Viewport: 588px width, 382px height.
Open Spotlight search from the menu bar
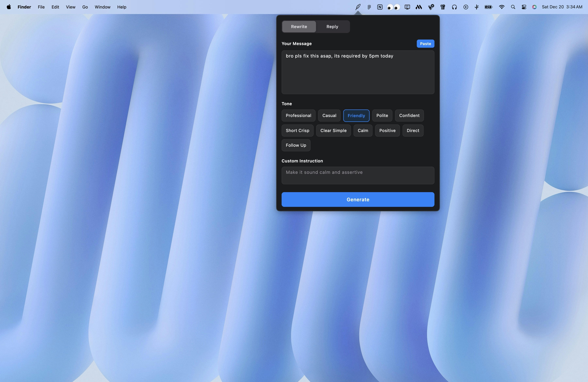pyautogui.click(x=513, y=7)
